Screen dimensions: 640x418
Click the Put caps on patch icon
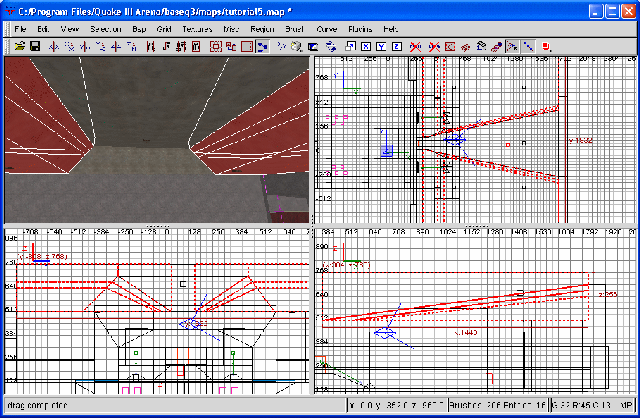point(496,47)
